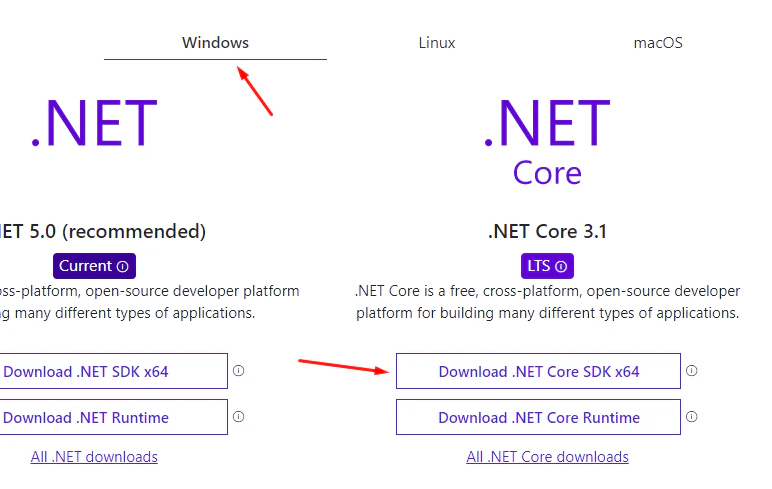Click info icon beside Download .NET Runtime
The image size is (772, 489).
tap(238, 417)
